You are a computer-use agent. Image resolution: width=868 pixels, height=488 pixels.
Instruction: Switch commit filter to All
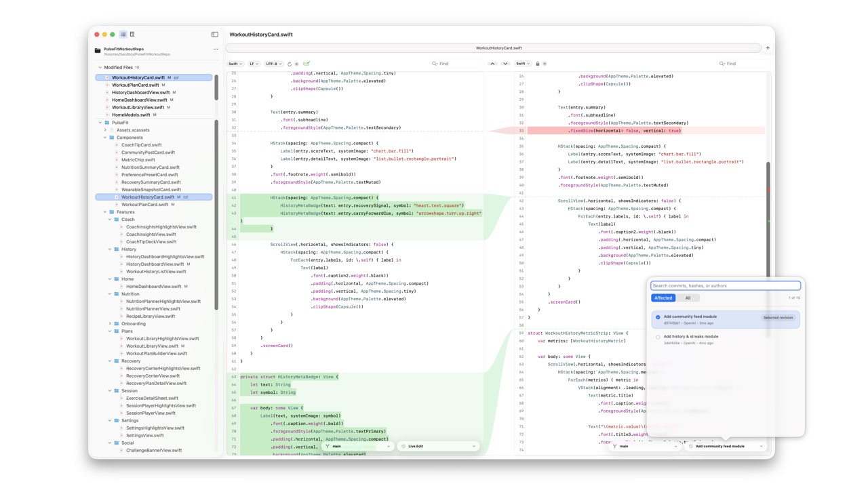[688, 298]
